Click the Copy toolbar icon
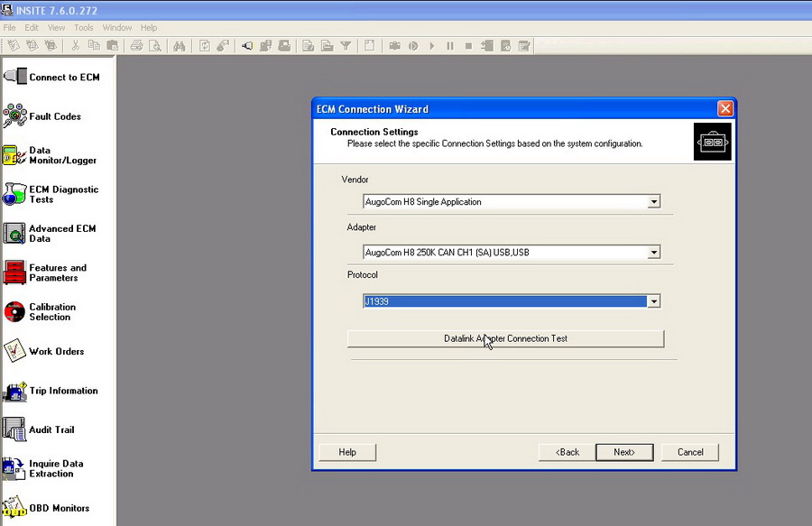The width and height of the screenshot is (812, 526). 94,45
